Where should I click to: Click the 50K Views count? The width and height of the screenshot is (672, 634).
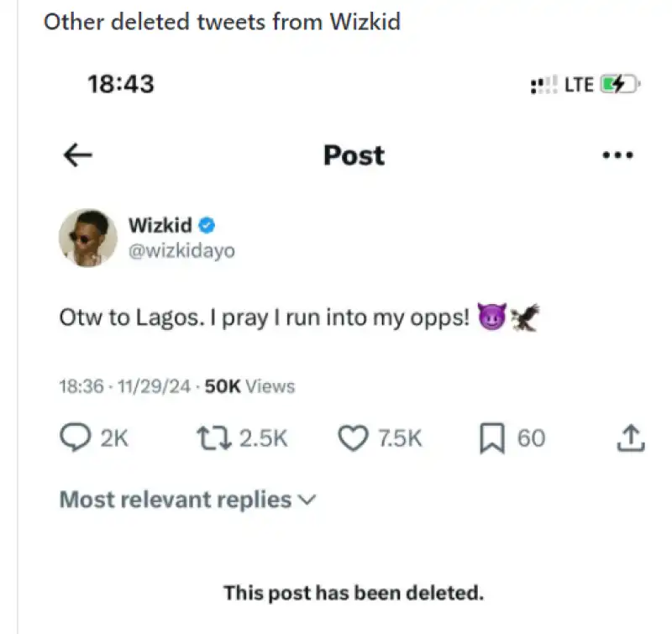tap(250, 386)
